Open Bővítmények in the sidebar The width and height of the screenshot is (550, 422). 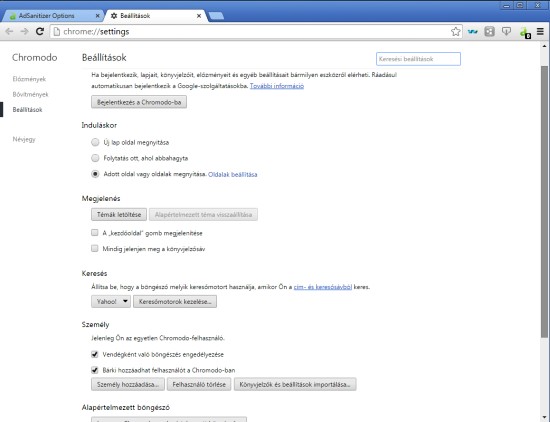31,94
